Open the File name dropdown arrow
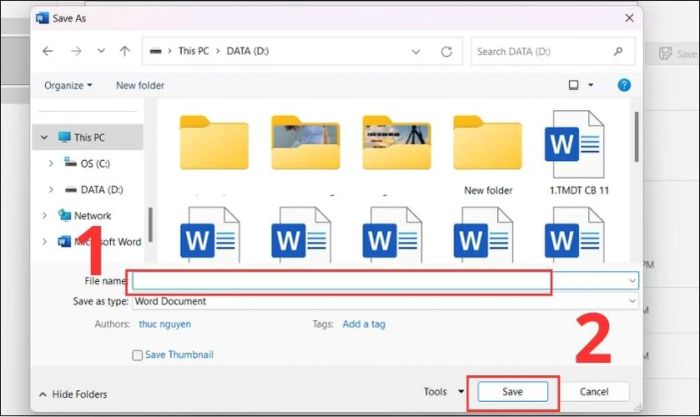700x417 pixels. [x=632, y=281]
